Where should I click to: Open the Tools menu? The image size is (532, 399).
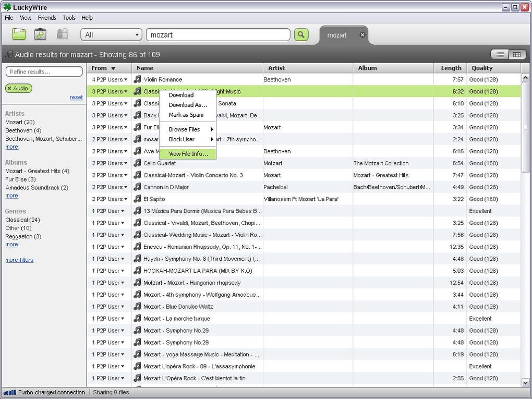pyautogui.click(x=69, y=18)
